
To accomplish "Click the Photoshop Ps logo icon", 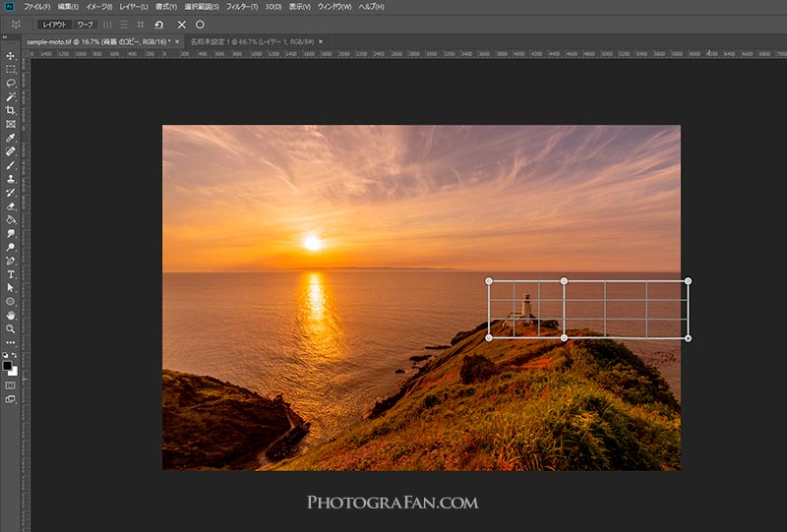I will coord(9,7).
